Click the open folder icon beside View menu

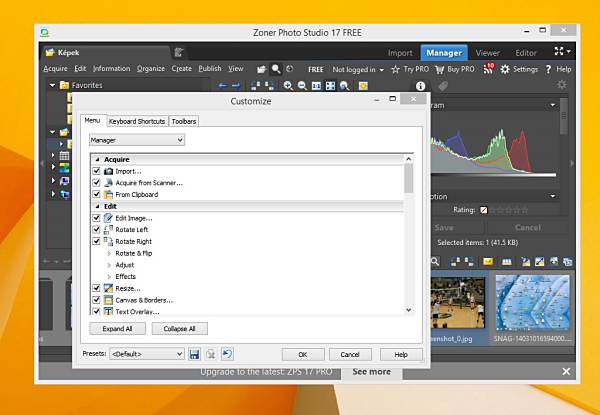[261, 69]
